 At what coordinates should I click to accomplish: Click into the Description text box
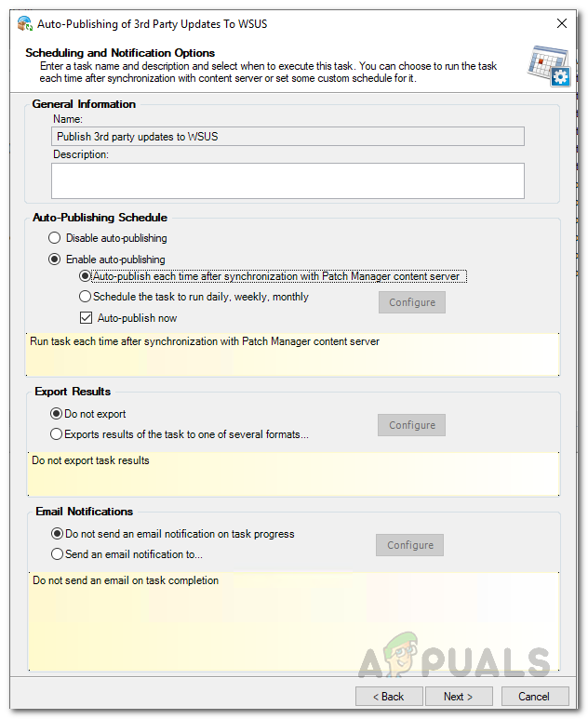(287, 180)
